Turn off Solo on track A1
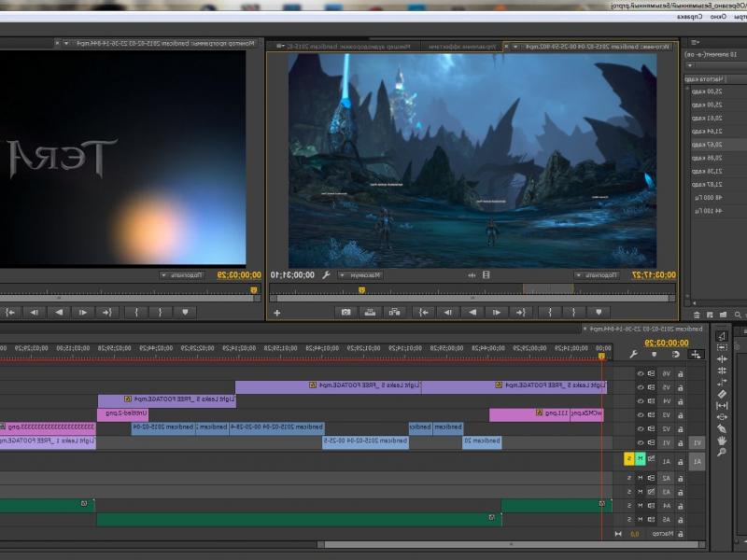 pos(629,459)
